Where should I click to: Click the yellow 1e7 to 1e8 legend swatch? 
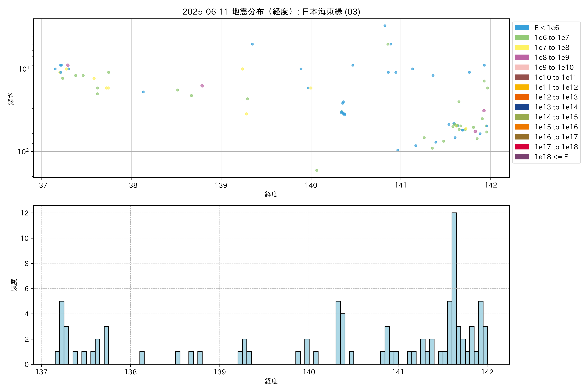522,48
